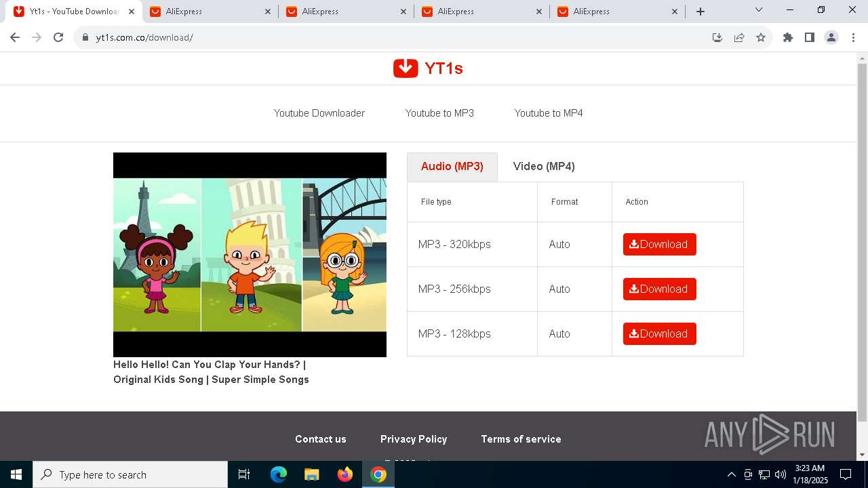Click the YT1s logo icon
868x488 pixels.
click(x=406, y=68)
